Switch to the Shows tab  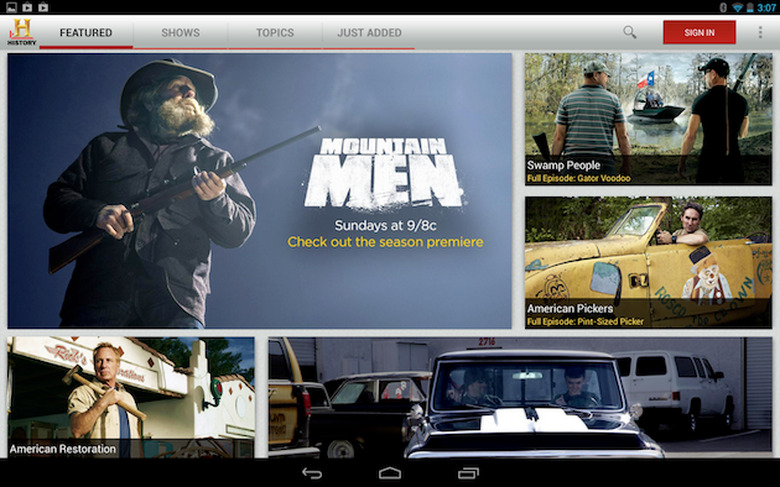(181, 32)
